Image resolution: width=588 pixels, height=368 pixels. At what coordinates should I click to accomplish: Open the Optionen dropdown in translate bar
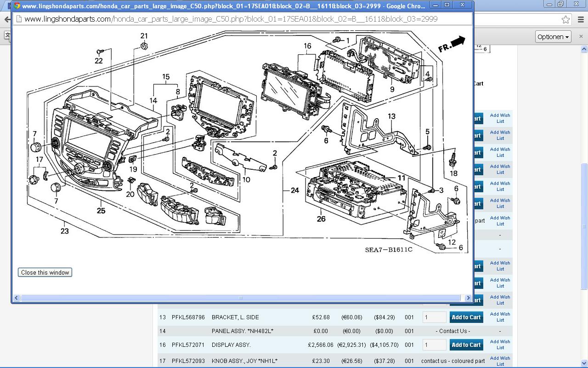(x=553, y=37)
